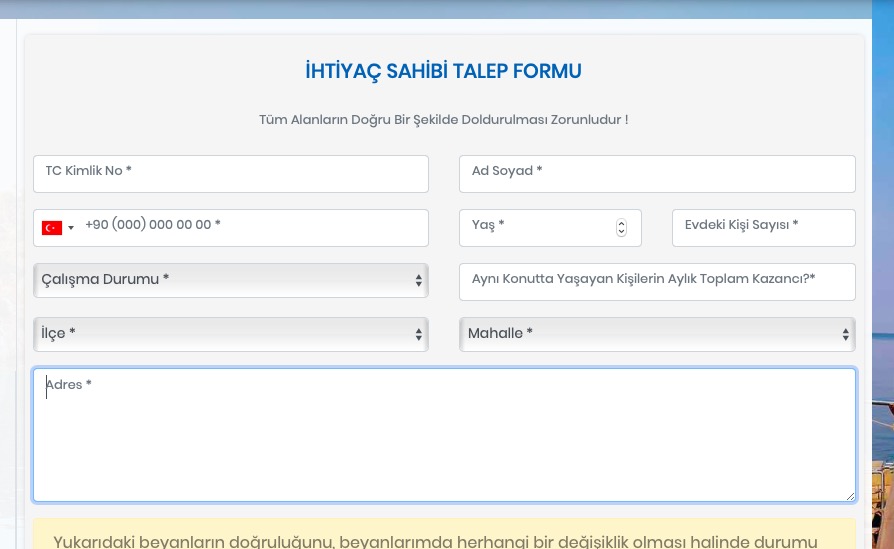Click the İHTİYAÇ SAHİBİ TALEP FORMU heading
The image size is (894, 549).
pyautogui.click(x=443, y=72)
